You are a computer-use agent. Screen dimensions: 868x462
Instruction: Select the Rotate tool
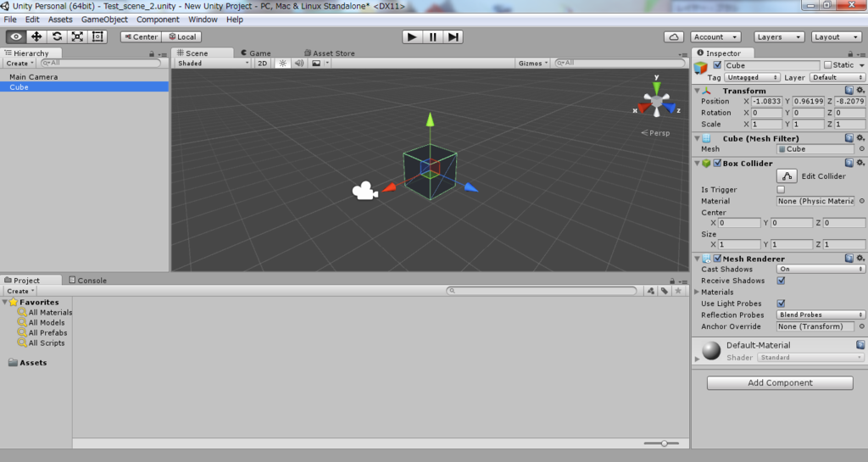(57, 36)
